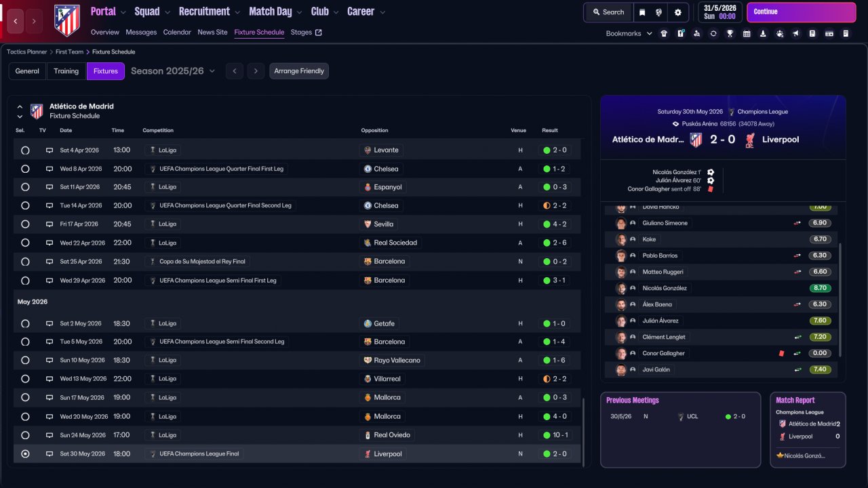Click the First Team breadcrumb link
868x488 pixels.
point(70,52)
